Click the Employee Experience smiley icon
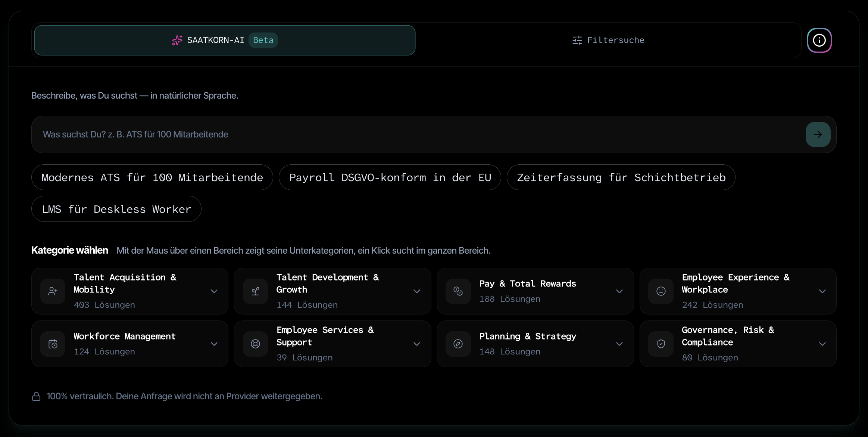Viewport: 868px width, 437px height. point(661,291)
